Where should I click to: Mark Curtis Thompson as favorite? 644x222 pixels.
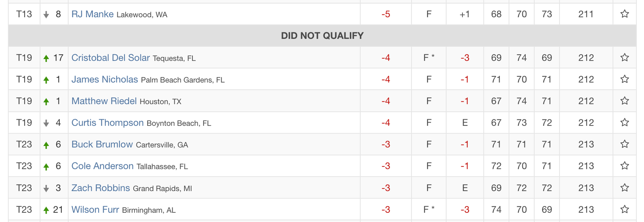(x=624, y=123)
